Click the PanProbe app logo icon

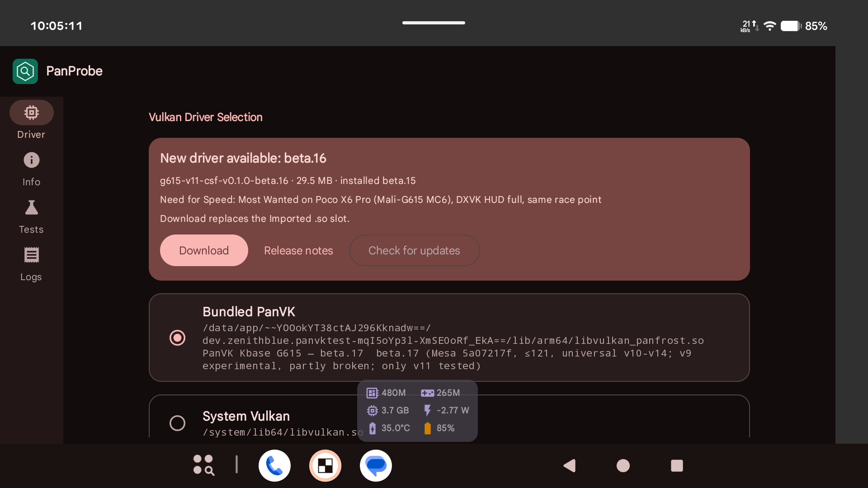[x=25, y=71]
